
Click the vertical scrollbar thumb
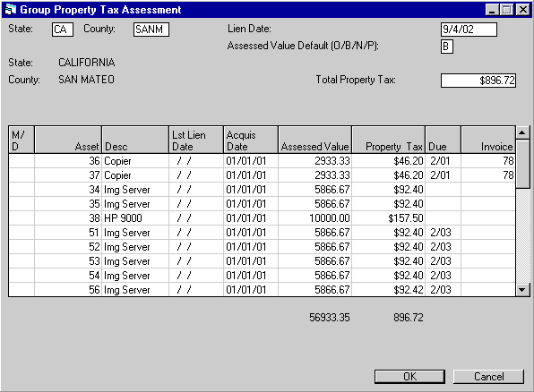(x=522, y=164)
